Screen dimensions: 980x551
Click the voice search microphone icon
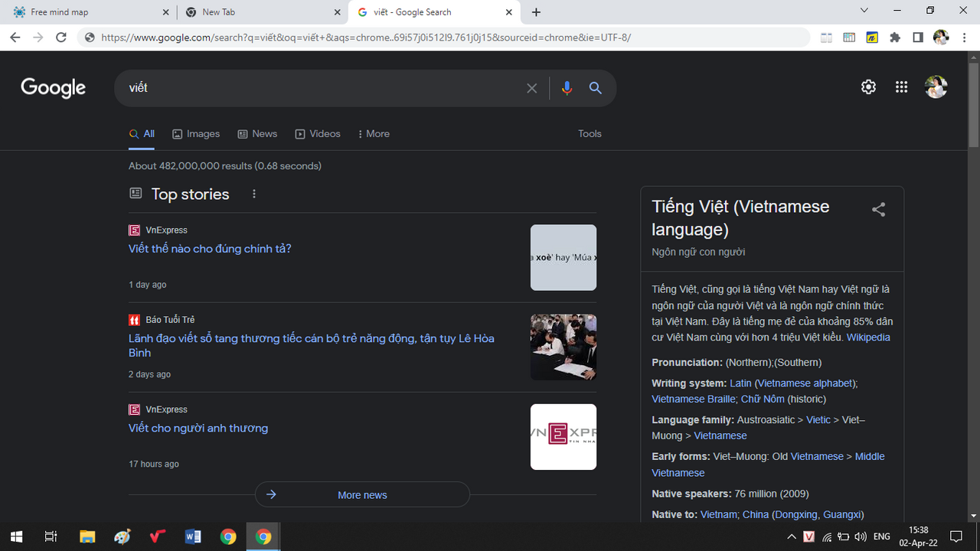(x=567, y=88)
